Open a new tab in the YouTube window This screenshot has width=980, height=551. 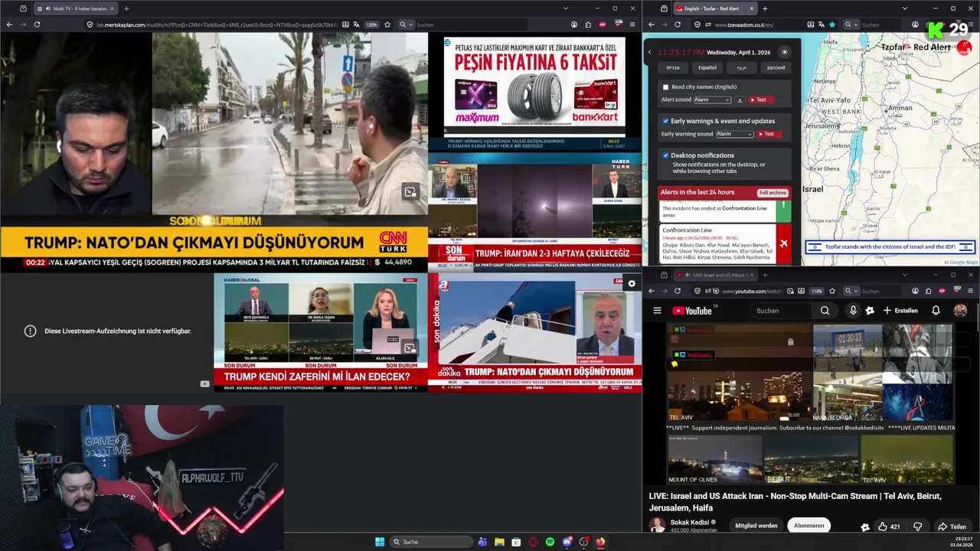[764, 275]
